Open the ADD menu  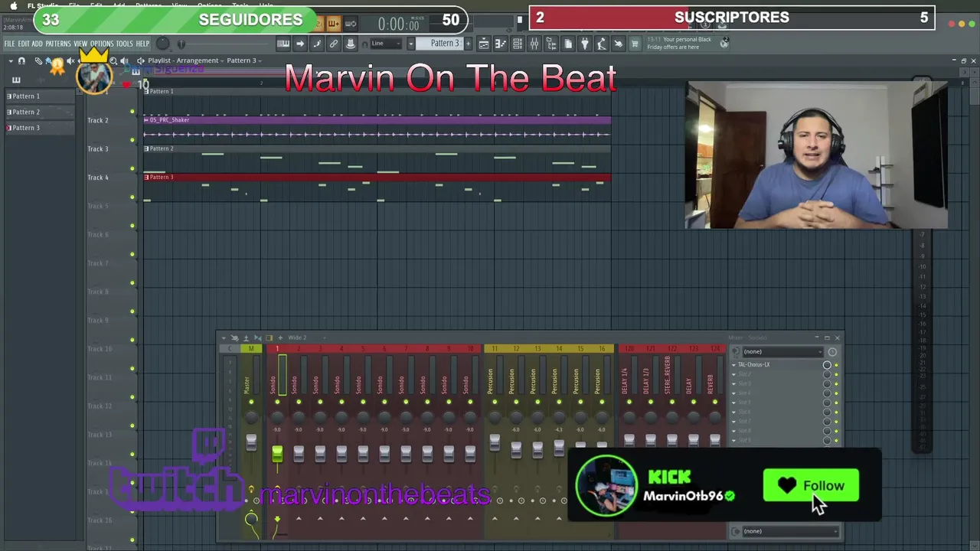tap(37, 44)
